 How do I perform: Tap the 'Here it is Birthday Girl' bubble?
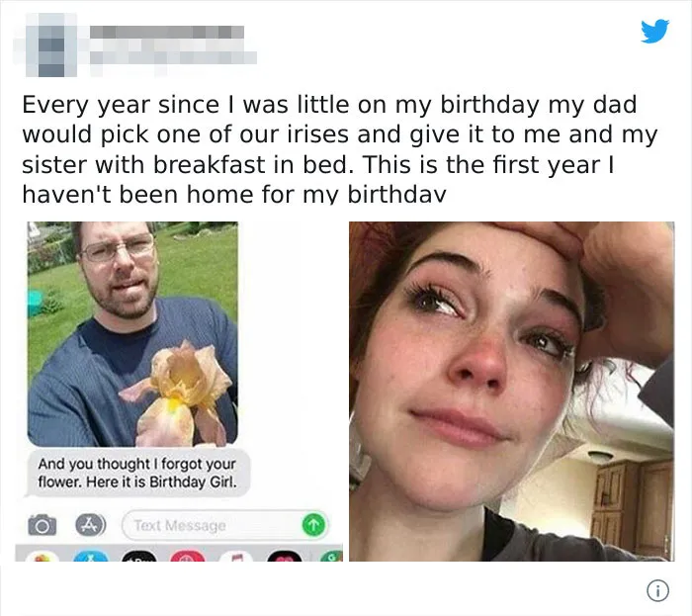[137, 473]
